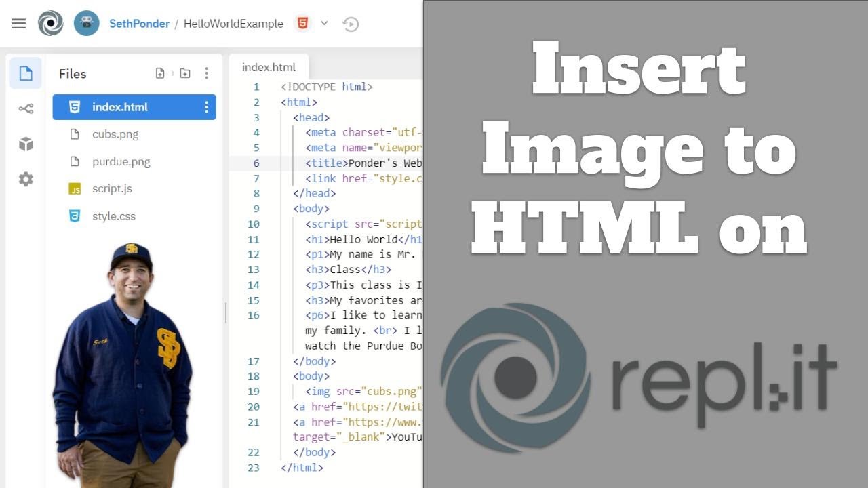Open the run history icon
Viewport: 868px width, 488px height.
[x=351, y=24]
